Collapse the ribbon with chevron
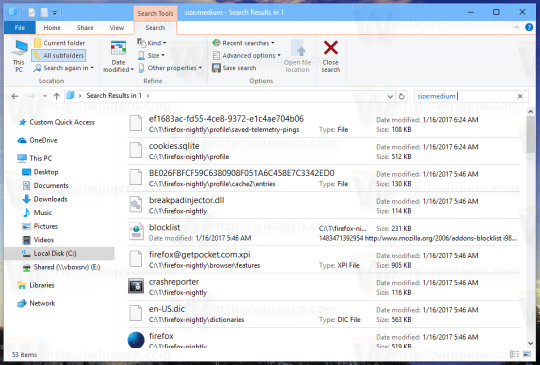This screenshot has height=365, width=540. 517,28
